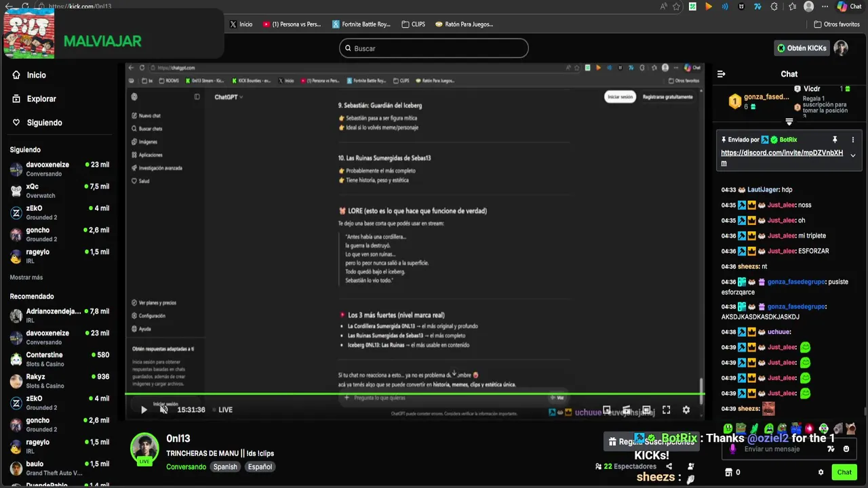
Task: Open Adrianozendeja recommended channel
Action: tap(60, 315)
